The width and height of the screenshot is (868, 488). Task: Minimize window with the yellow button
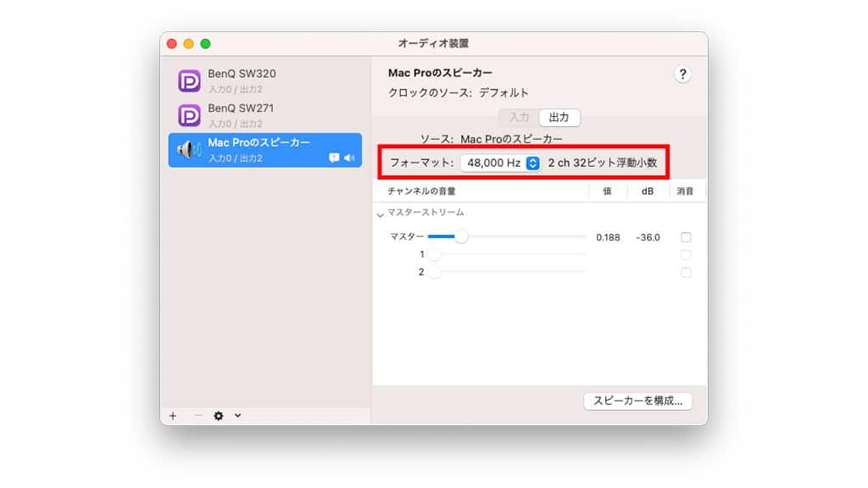189,44
